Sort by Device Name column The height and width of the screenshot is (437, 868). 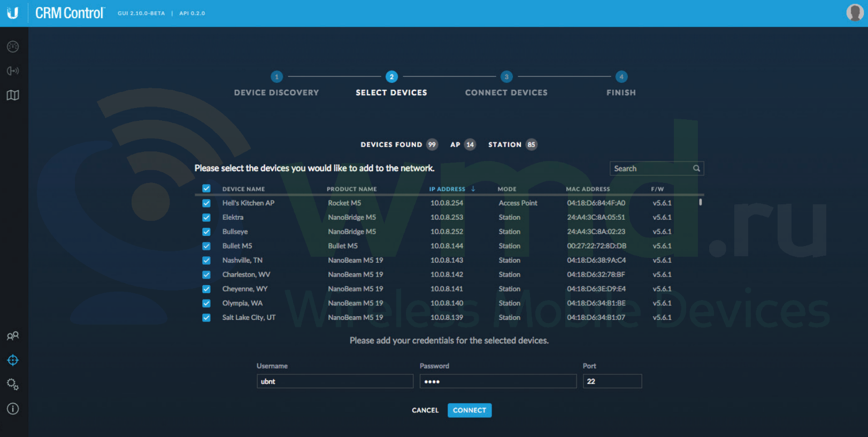tap(243, 189)
